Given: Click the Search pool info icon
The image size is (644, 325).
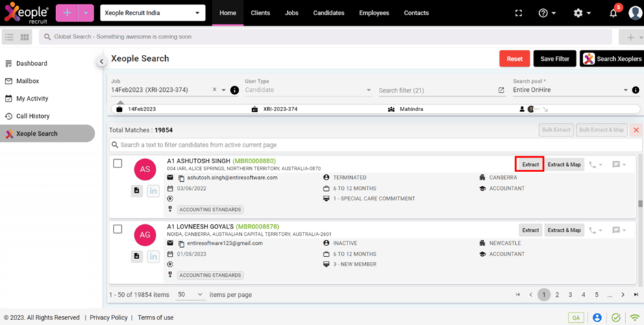Looking at the screenshot, I should coord(635,90).
